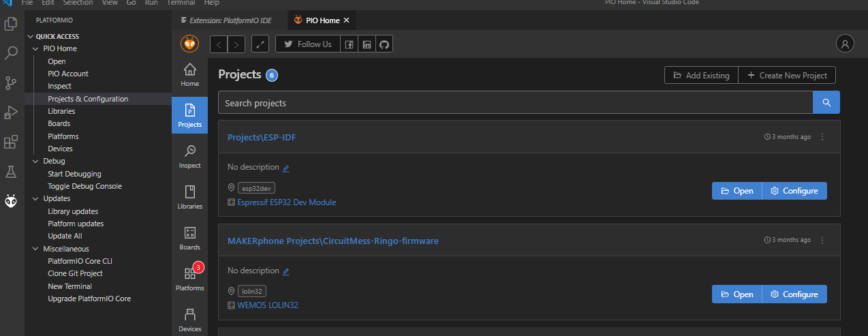Click the Projects\ESP-IDF title link
Image resolution: width=868 pixels, height=336 pixels.
[262, 138]
